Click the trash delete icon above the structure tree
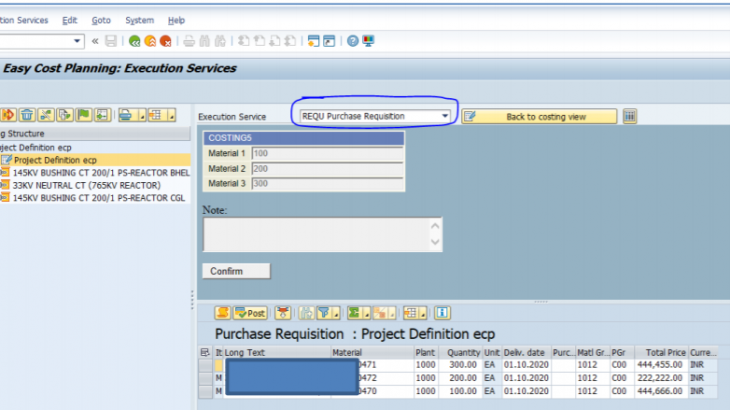 point(27,115)
